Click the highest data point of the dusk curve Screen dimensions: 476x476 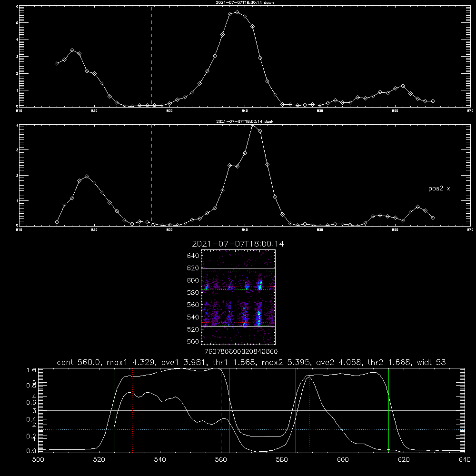click(253, 126)
